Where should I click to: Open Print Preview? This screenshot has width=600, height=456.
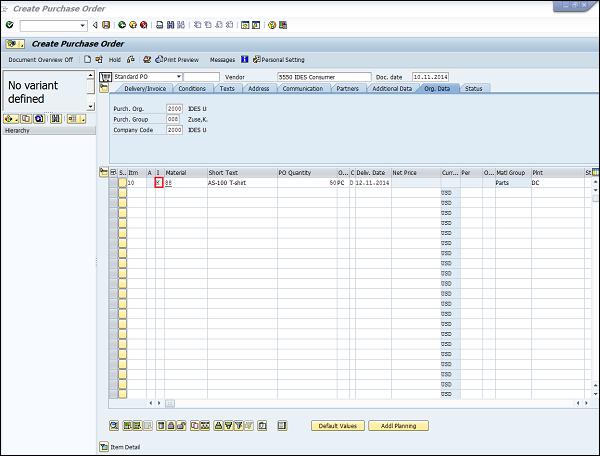point(177,60)
